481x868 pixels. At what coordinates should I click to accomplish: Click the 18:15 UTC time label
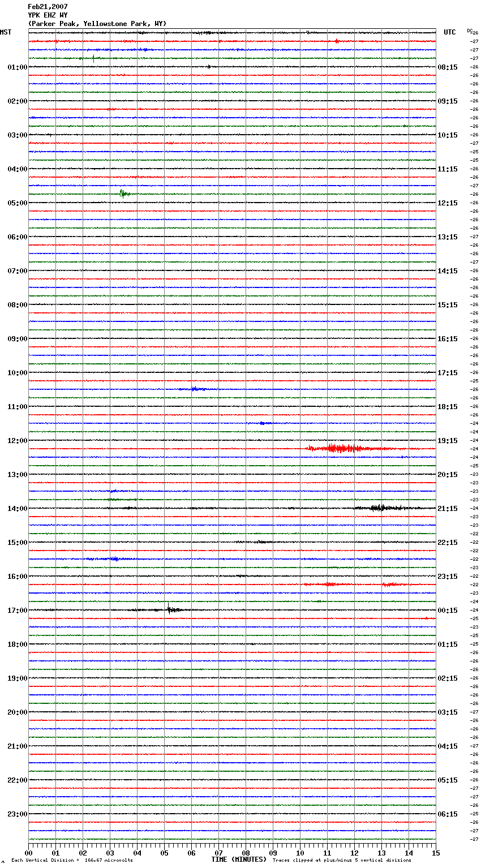click(x=448, y=407)
